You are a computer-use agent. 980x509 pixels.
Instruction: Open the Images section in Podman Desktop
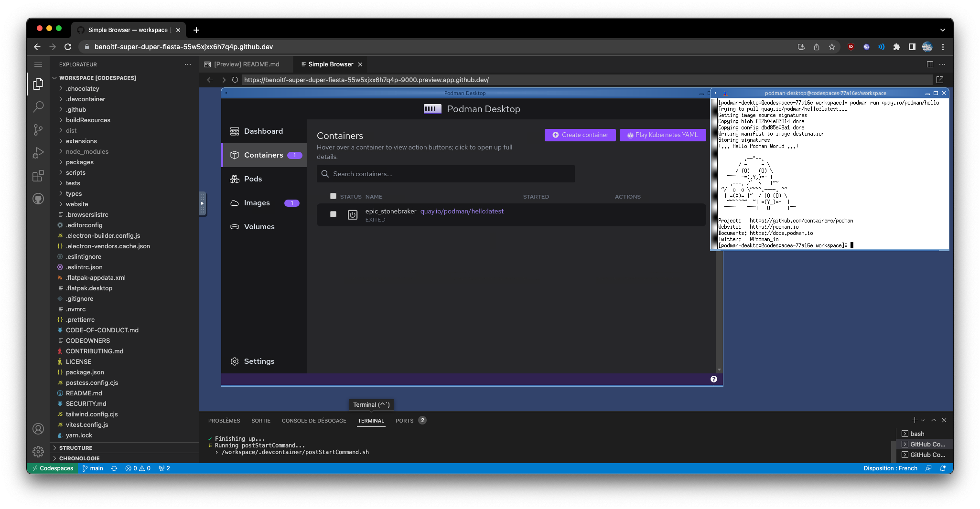click(x=257, y=202)
